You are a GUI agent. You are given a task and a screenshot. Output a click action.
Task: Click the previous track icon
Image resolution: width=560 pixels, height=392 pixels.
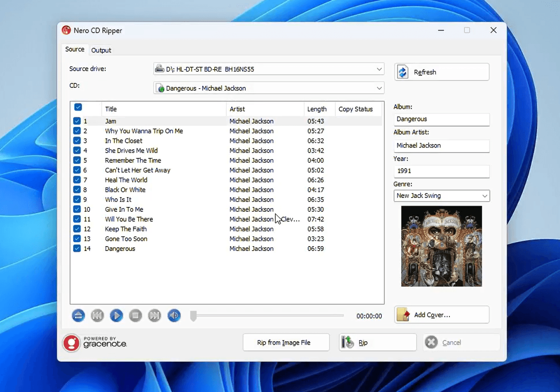pos(97,316)
